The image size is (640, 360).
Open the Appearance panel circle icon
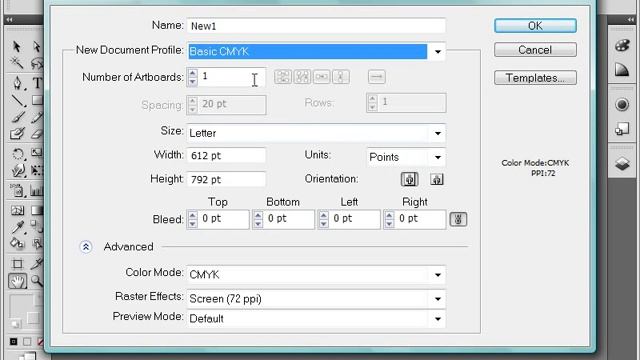[x=622, y=104]
